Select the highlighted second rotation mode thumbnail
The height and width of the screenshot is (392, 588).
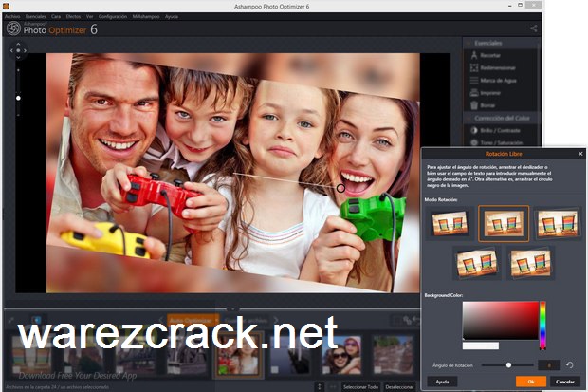coord(504,224)
